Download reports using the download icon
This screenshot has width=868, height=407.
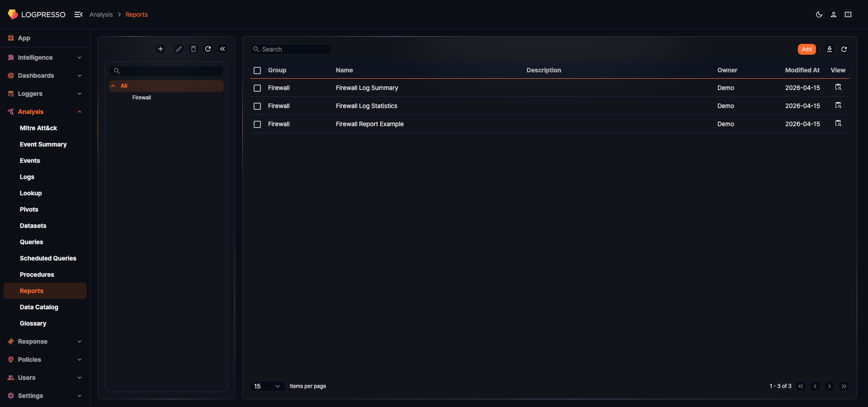tap(830, 49)
